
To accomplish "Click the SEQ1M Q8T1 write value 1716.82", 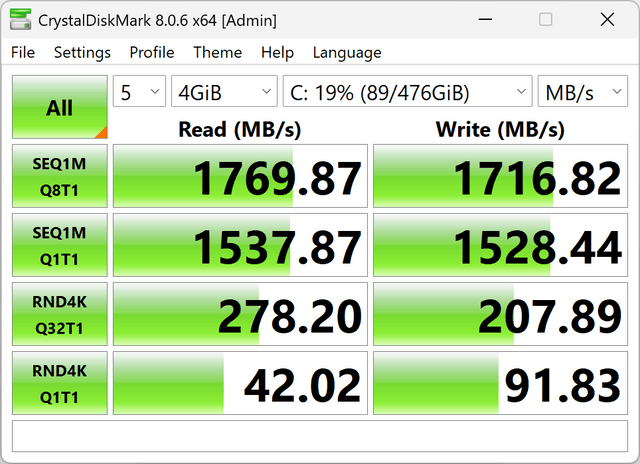I will (x=500, y=176).
